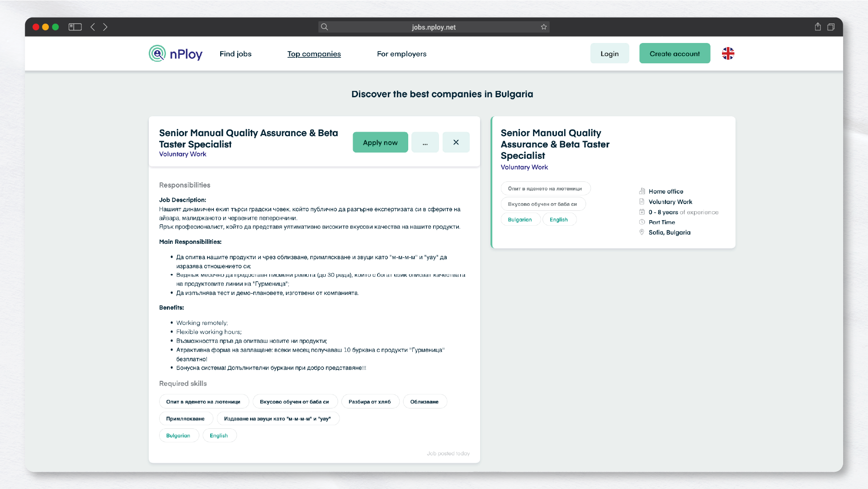
Task: Go forward with browser forward arrow
Action: click(105, 27)
